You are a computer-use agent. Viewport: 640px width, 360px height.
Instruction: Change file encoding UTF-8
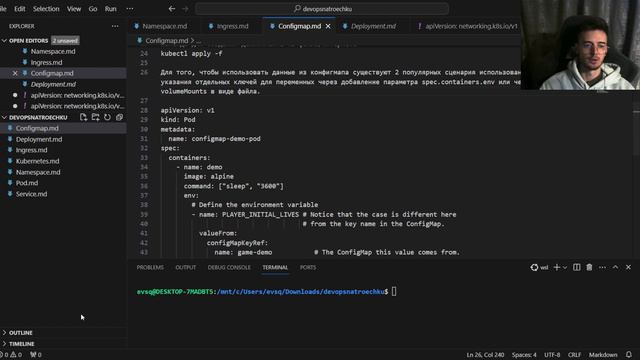pyautogui.click(x=552, y=355)
